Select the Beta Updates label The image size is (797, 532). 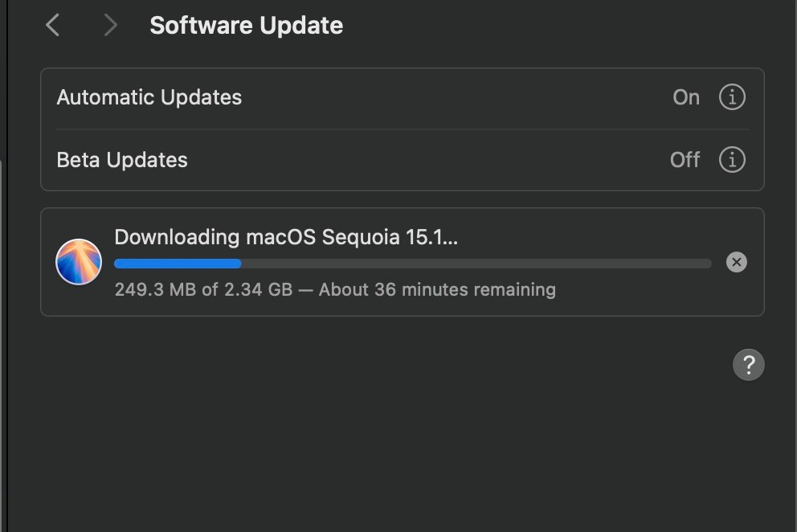[x=122, y=160]
